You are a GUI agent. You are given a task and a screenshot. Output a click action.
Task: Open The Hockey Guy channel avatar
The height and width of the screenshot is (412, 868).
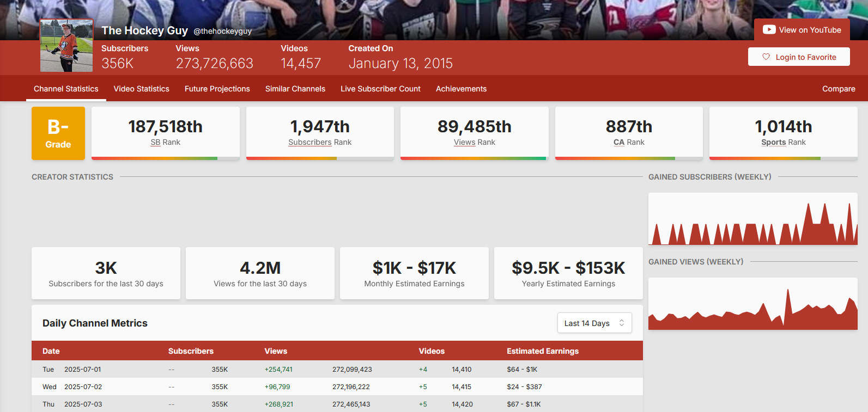[66, 46]
